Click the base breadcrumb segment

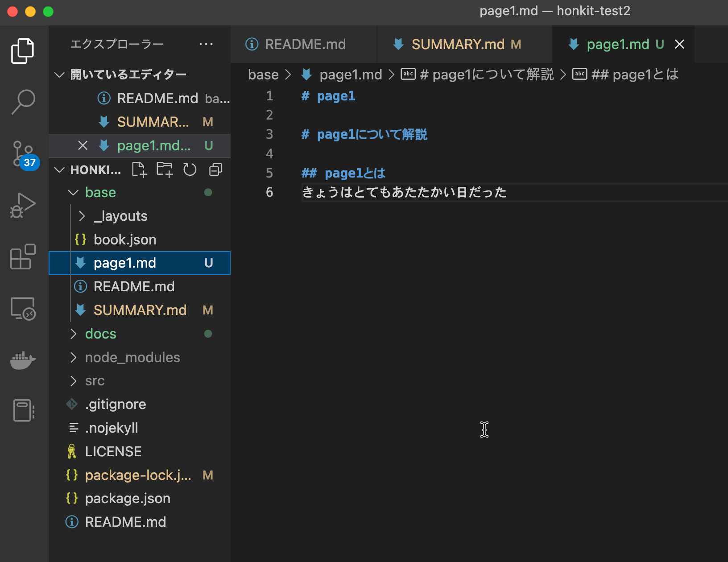[x=263, y=74]
